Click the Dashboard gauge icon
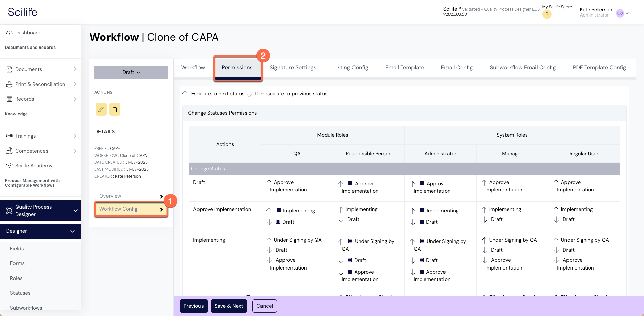The width and height of the screenshot is (644, 316). [9, 33]
